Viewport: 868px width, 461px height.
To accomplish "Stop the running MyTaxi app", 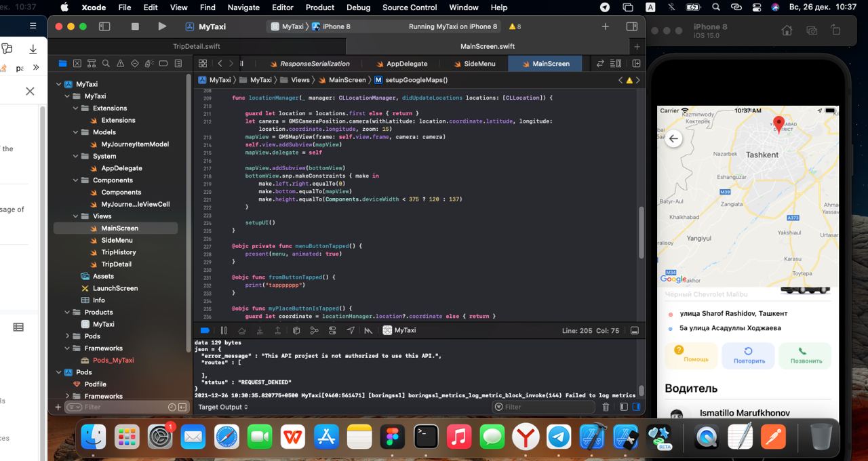I will tap(135, 26).
